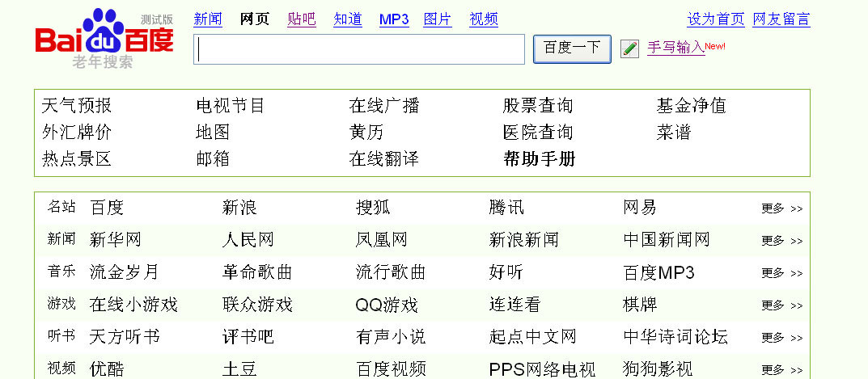The width and height of the screenshot is (868, 379).
Task: Open the 在线翻译 link
Action: pos(383,159)
